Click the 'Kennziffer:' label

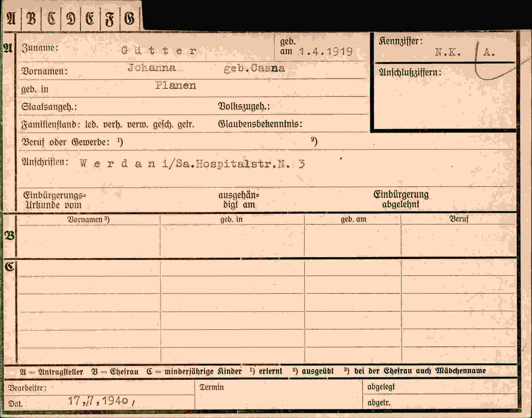point(401,41)
